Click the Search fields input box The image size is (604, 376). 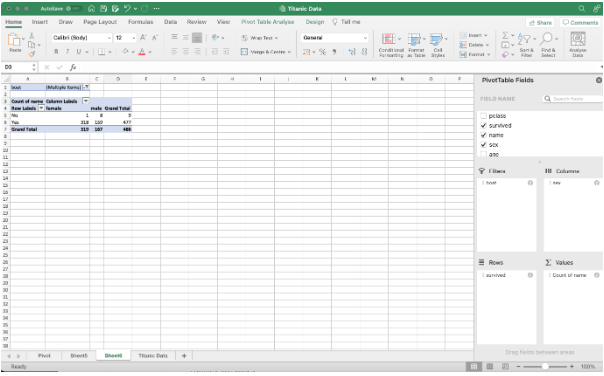pyautogui.click(x=572, y=99)
